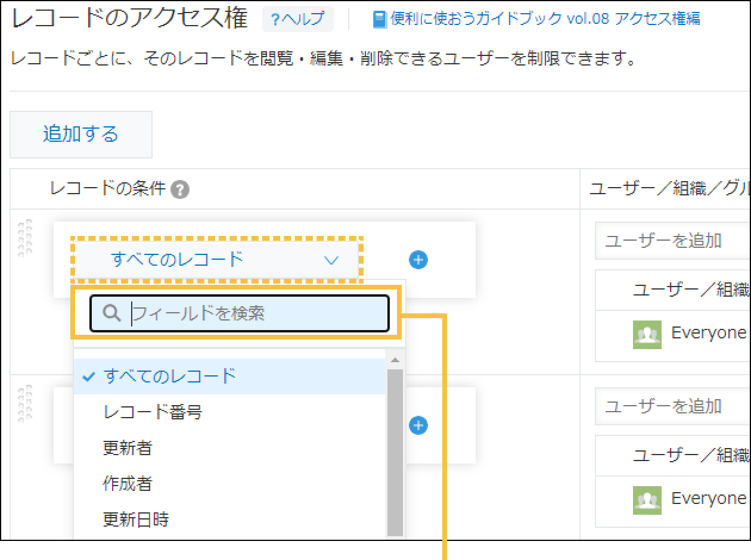The image size is (751, 560).
Task: Select 作成者 in the field menu
Action: pyautogui.click(x=127, y=484)
